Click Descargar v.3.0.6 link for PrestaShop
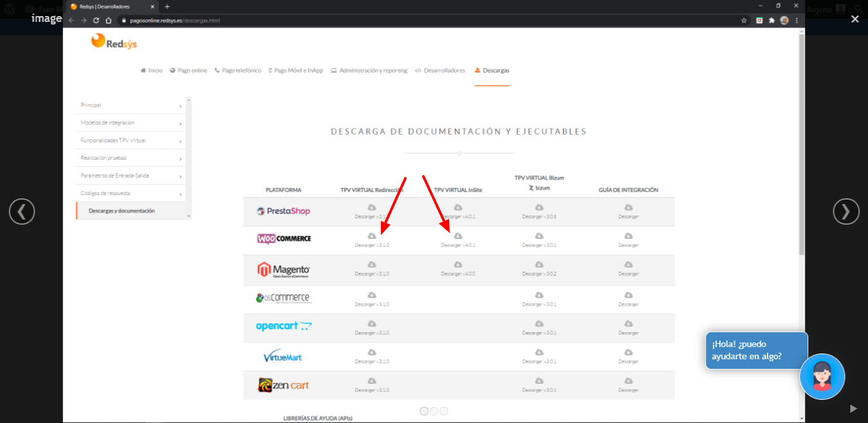The width and height of the screenshot is (868, 423). coord(539,217)
